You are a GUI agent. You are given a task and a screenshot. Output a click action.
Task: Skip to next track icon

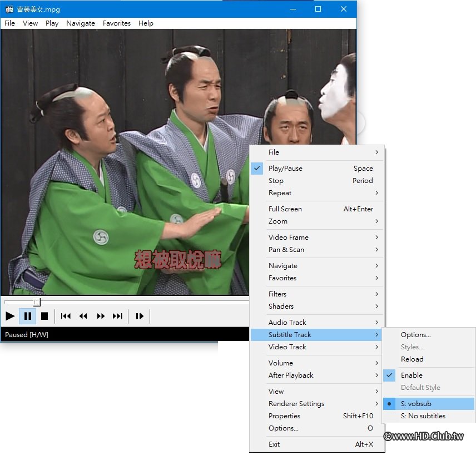[x=117, y=316]
